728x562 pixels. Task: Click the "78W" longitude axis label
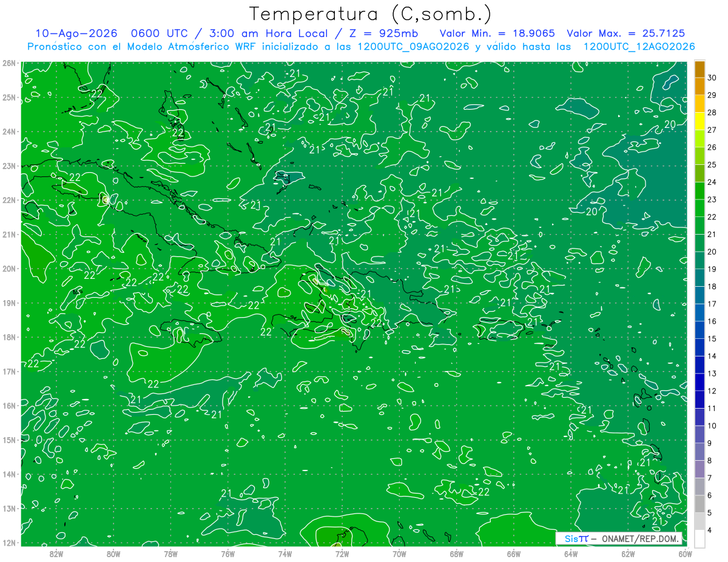(x=170, y=553)
